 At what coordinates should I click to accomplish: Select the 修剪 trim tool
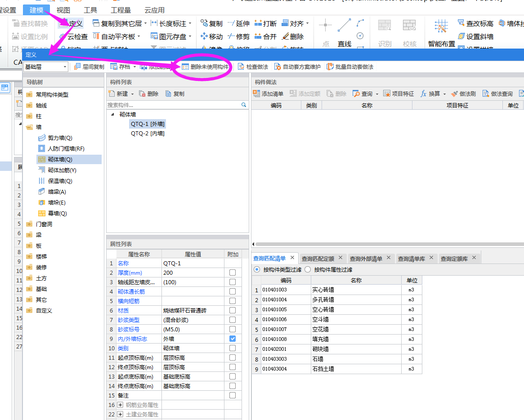pos(238,36)
